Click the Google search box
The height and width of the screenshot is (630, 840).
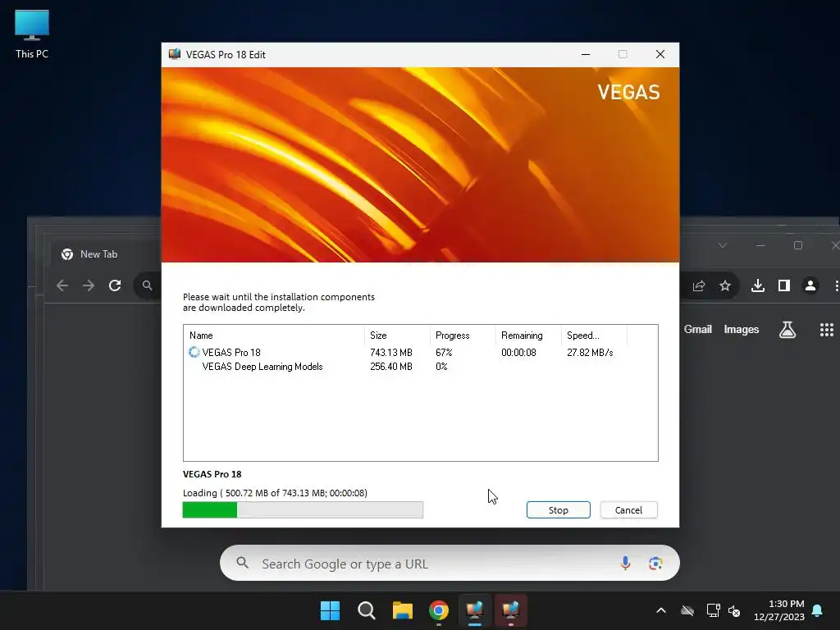tap(450, 563)
